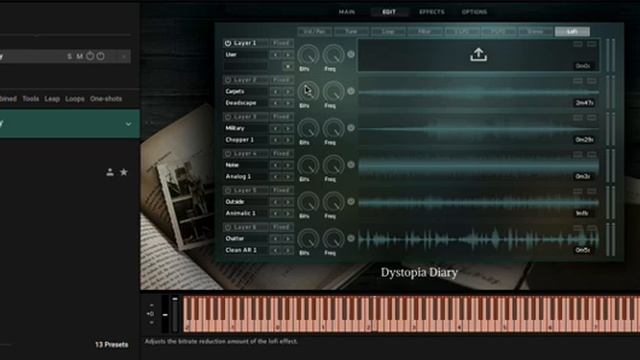Toggle the Layer 4 power icon
The width and height of the screenshot is (640, 360).
click(228, 153)
